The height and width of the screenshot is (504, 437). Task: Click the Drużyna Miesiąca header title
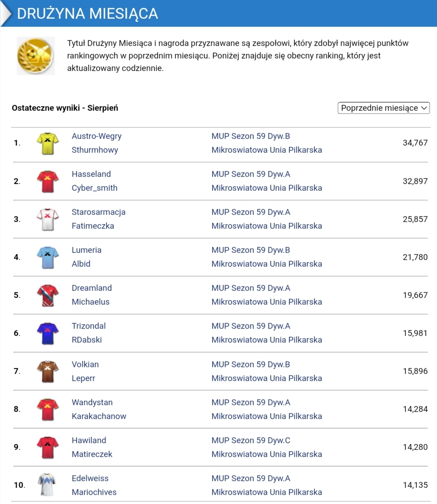click(88, 13)
